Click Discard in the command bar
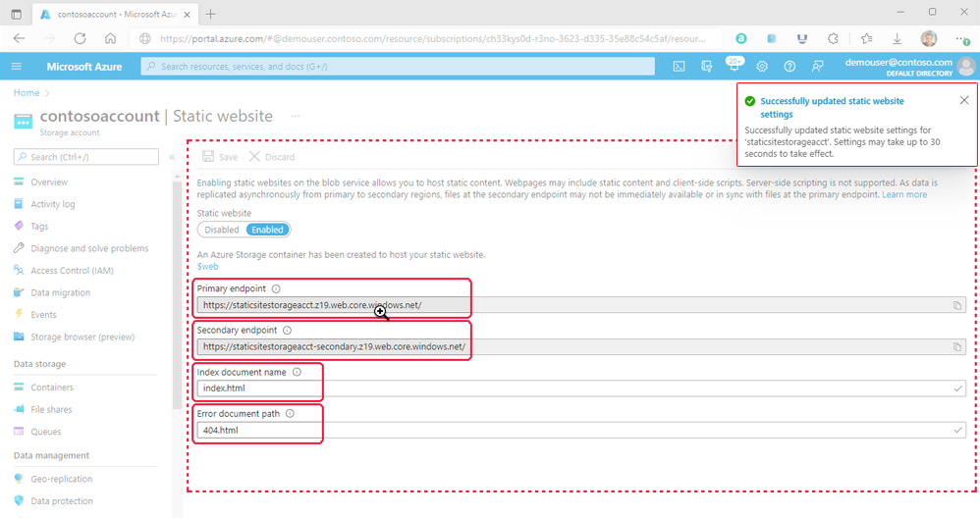 [272, 157]
